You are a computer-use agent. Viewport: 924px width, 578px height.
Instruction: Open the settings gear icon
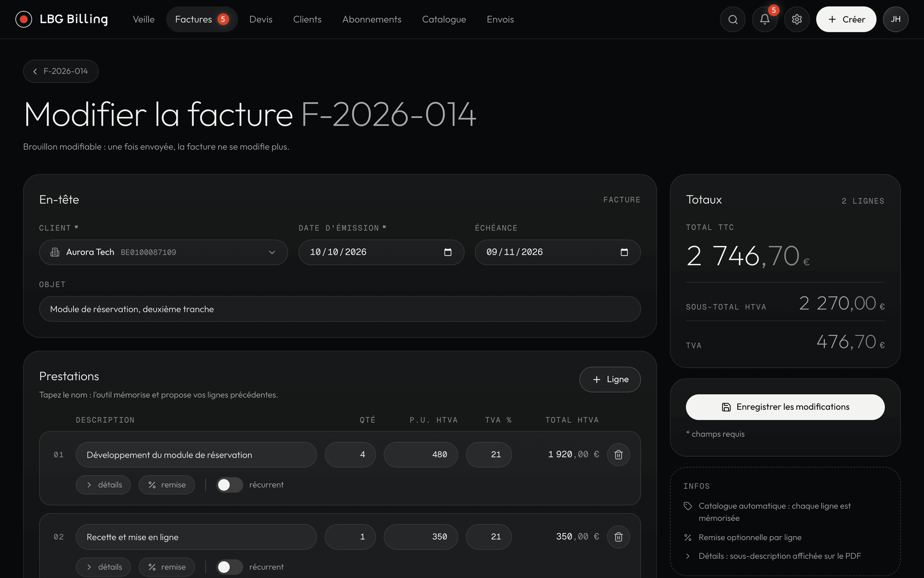click(797, 19)
